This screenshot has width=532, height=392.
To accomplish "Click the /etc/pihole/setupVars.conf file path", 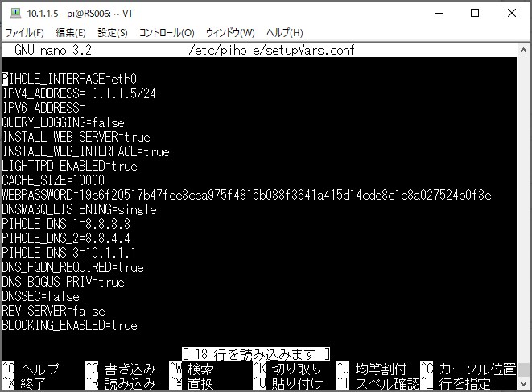I will pos(271,50).
